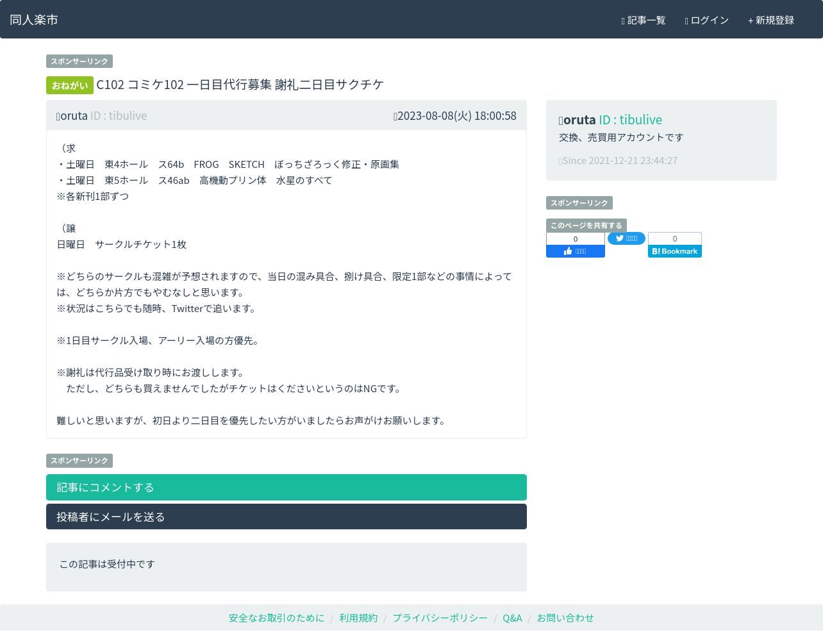Image resolution: width=823 pixels, height=644 pixels.
Task: Click the post date 2023-08-08(火) 18:00:58
Action: (455, 116)
